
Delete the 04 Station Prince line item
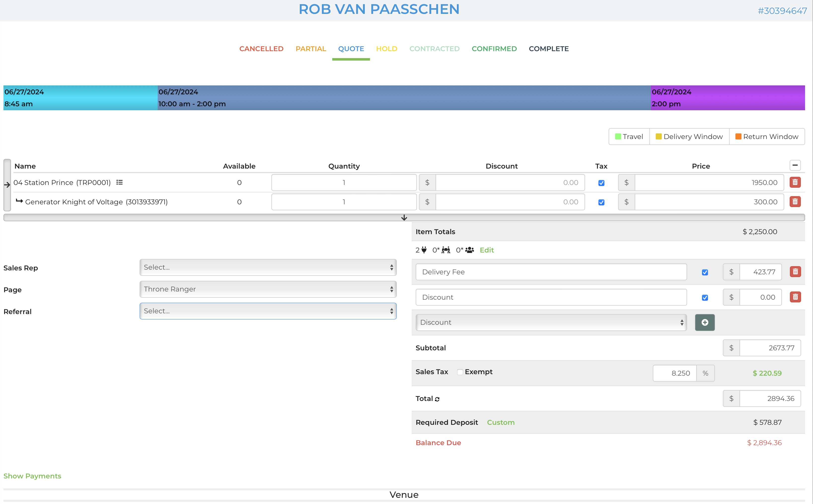click(x=795, y=182)
